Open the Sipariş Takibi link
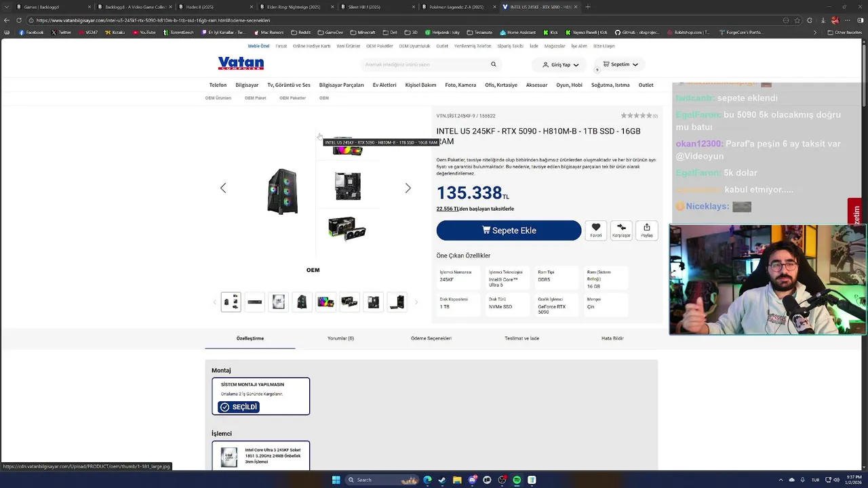The image size is (868, 488). tap(510, 46)
